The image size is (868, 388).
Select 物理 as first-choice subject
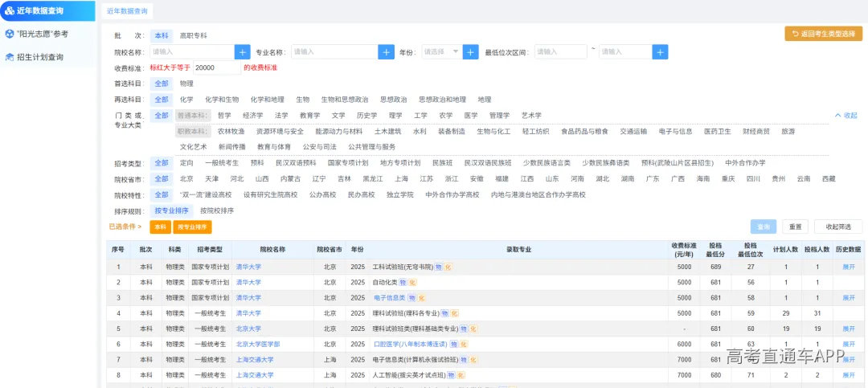[x=186, y=84]
